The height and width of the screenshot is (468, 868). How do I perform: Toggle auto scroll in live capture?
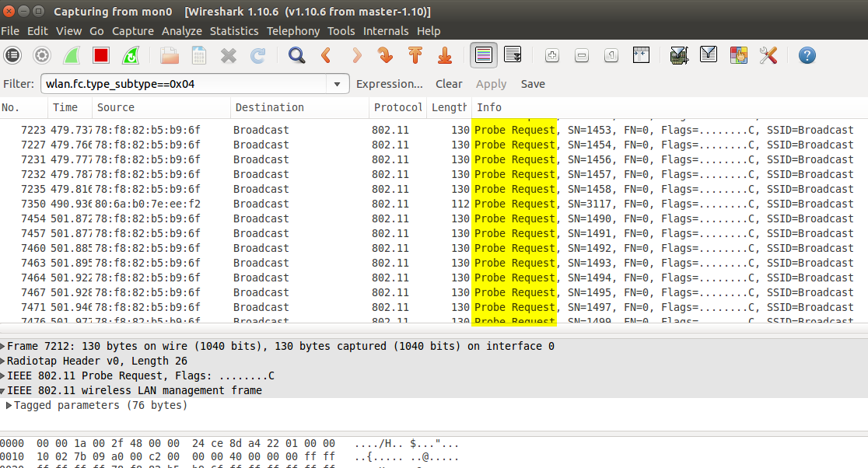[513, 55]
